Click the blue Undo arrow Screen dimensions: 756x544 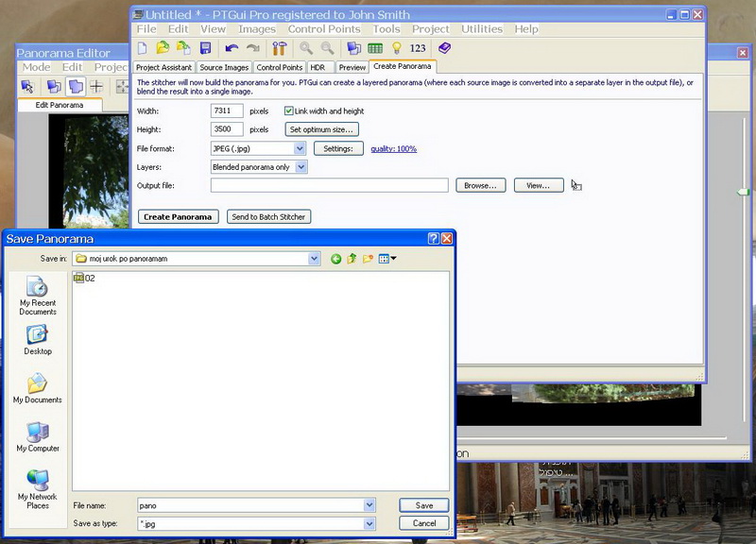(232, 48)
